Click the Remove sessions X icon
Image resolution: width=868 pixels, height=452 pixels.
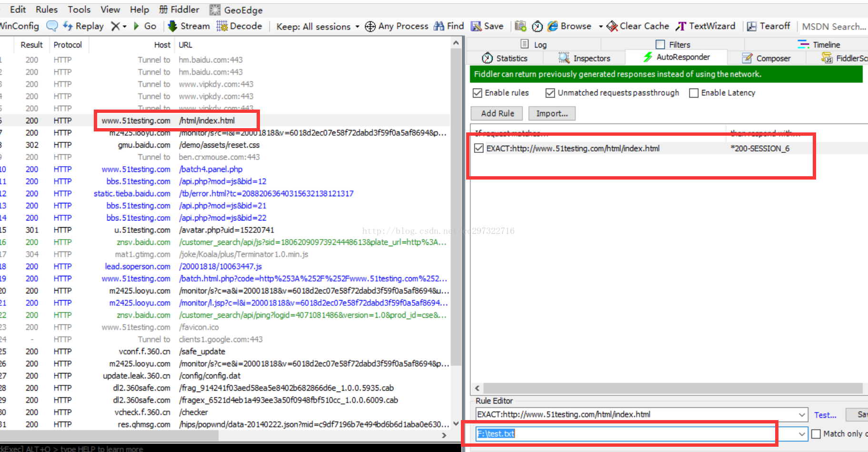click(116, 26)
